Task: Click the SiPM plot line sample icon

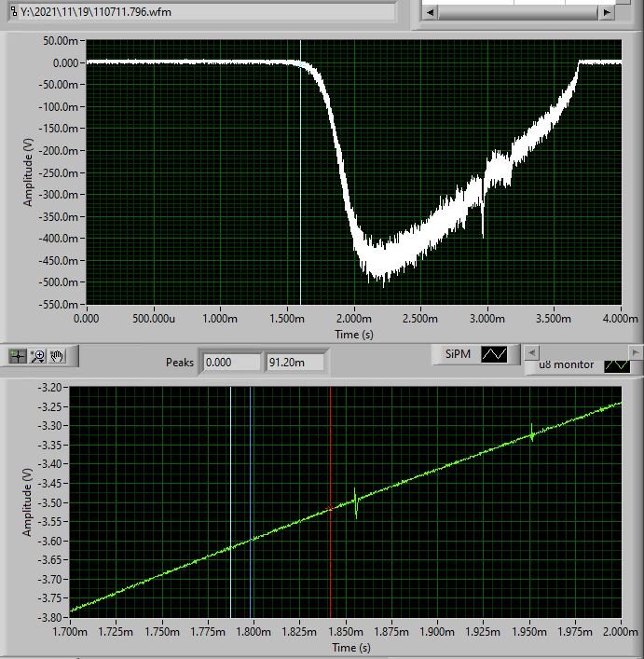Action: (x=494, y=354)
